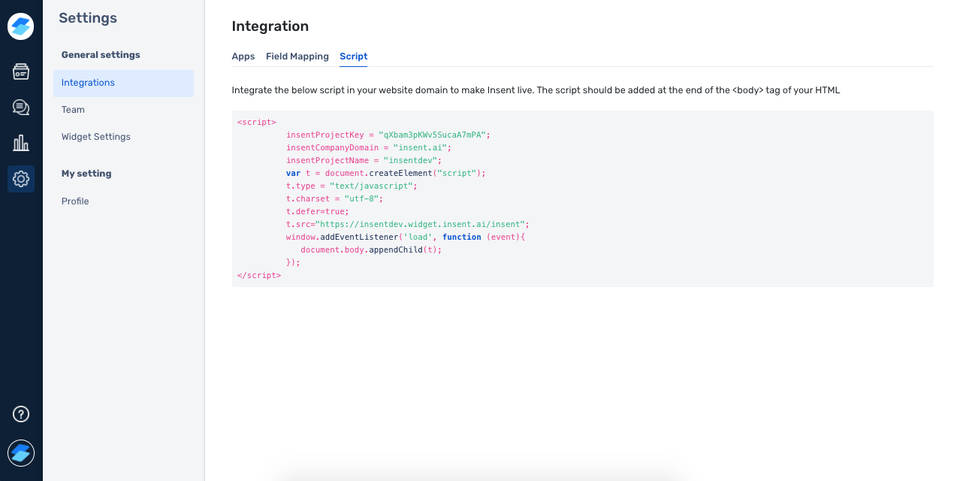The height and width of the screenshot is (481, 960).
Task: Open the conversations chat bubble icon
Action: click(x=21, y=108)
